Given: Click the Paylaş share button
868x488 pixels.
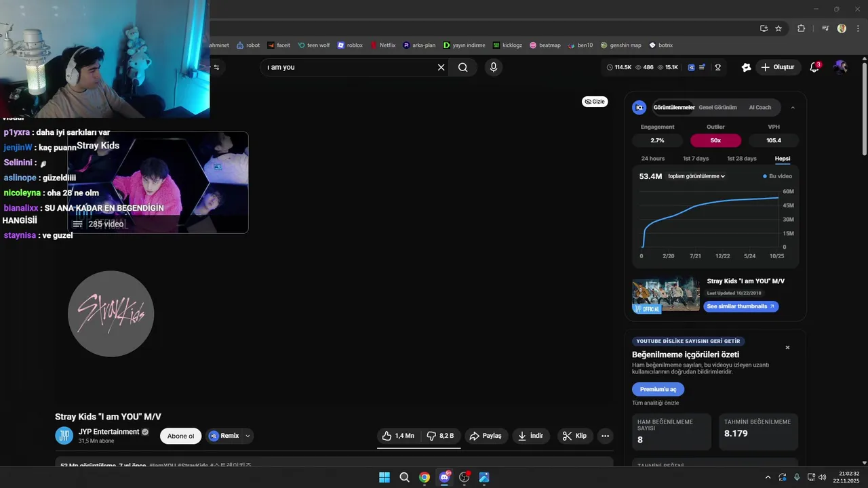Looking at the screenshot, I should [486, 436].
